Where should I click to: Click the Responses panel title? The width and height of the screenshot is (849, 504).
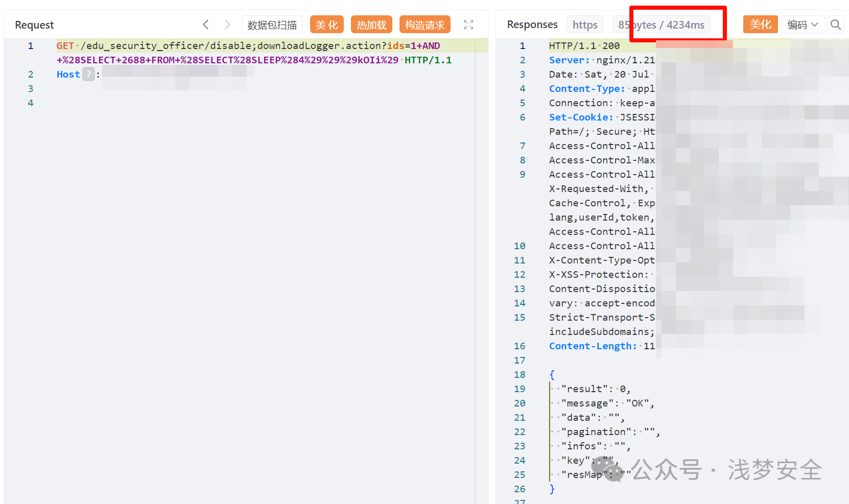tap(532, 24)
